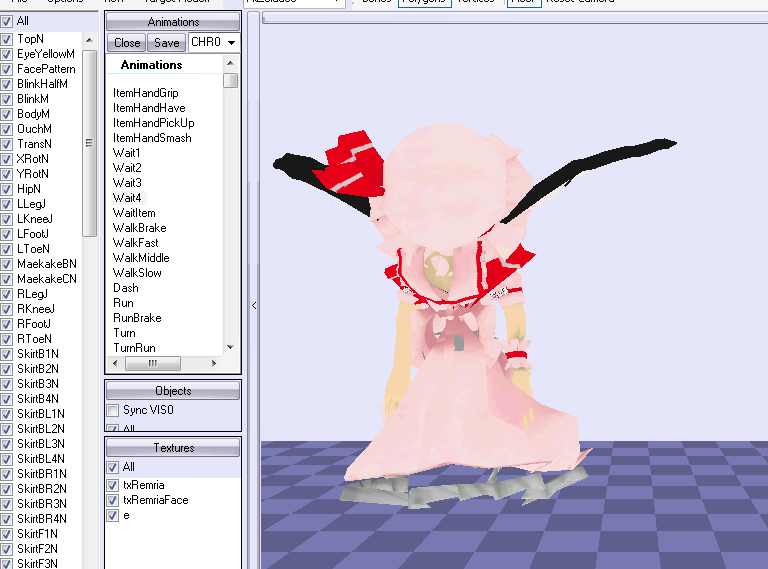Enable the Sync VIS0 checkbox
The image size is (768, 569).
click(113, 410)
